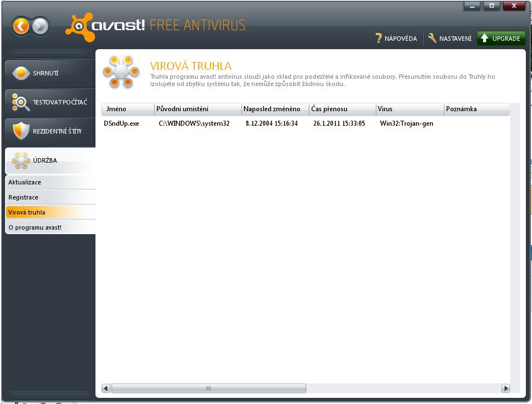Open Testovat počítač scan section
The height and width of the screenshot is (404, 532).
point(50,101)
